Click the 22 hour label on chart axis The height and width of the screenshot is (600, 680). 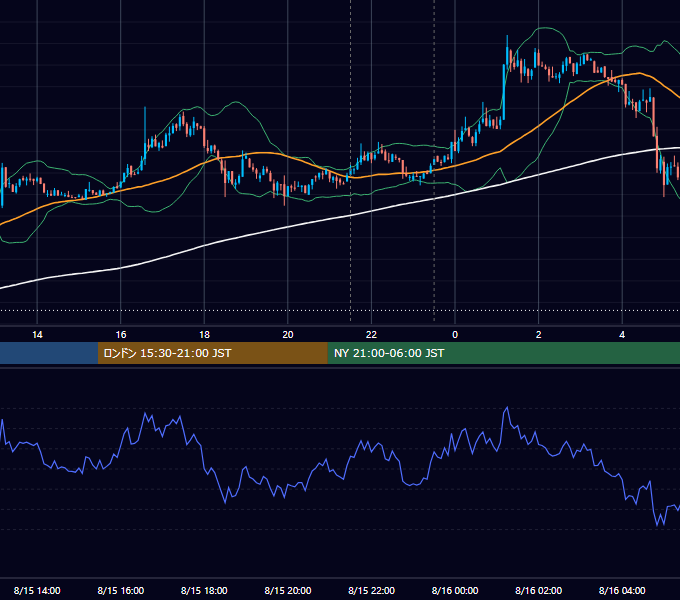pos(371,335)
